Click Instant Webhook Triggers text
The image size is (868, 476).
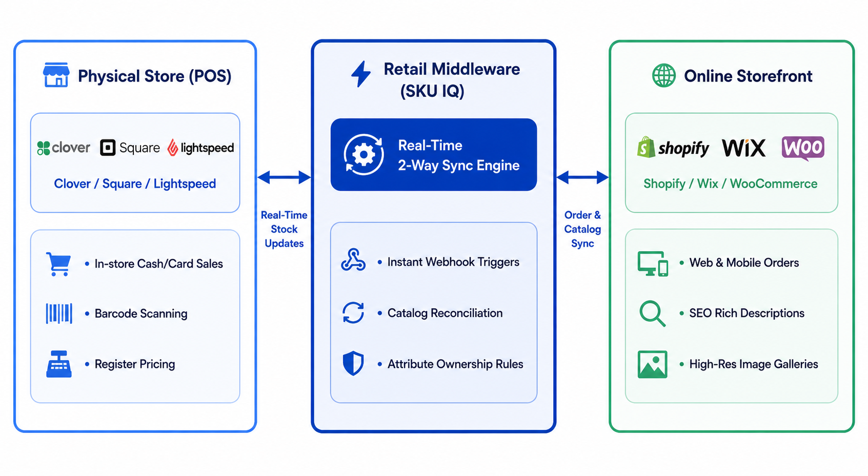(453, 262)
